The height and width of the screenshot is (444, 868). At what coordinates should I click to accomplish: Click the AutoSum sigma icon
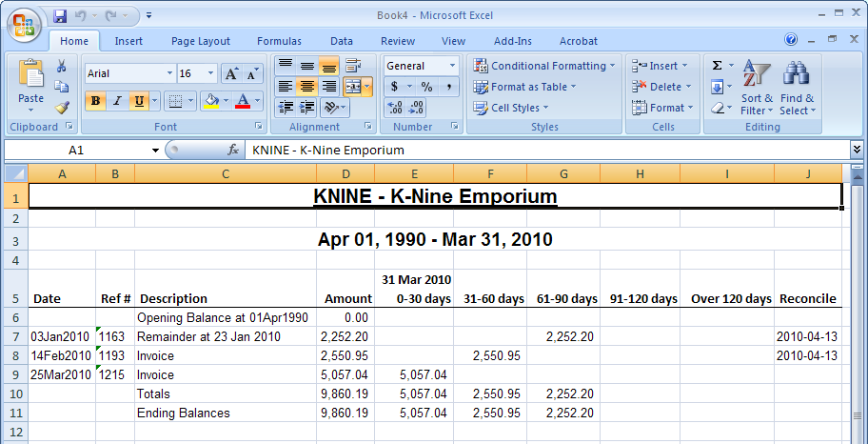coord(717,66)
